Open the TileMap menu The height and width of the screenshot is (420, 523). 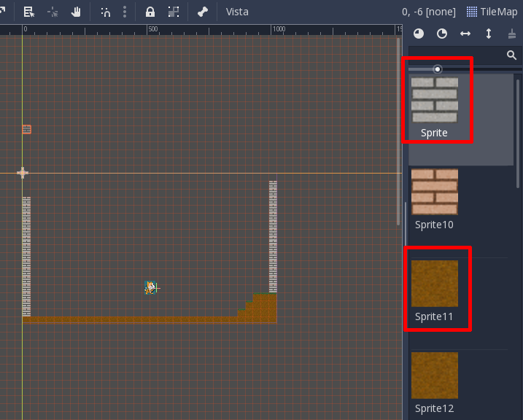[492, 12]
